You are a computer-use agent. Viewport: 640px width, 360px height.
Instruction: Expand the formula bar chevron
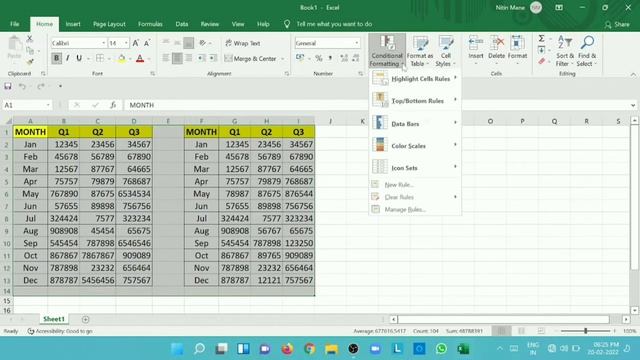point(633,105)
